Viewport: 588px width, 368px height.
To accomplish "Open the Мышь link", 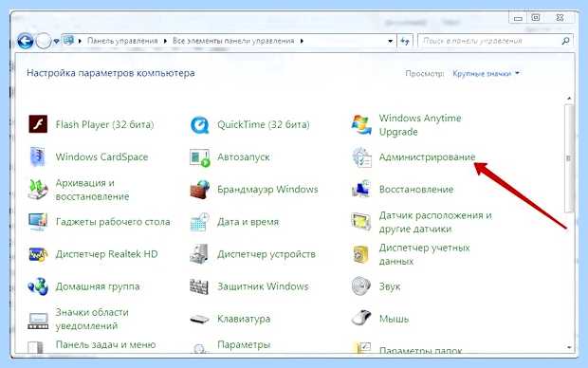I will (394, 319).
